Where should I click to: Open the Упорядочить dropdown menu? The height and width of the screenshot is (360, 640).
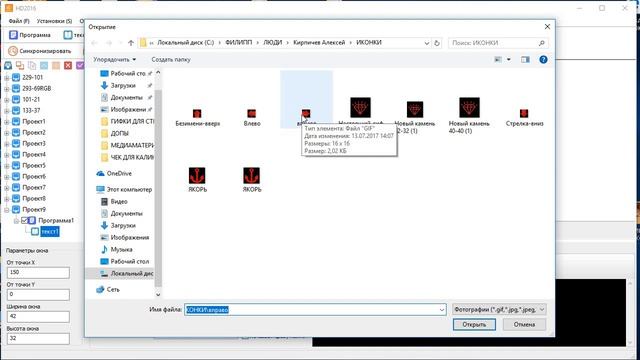coord(115,60)
